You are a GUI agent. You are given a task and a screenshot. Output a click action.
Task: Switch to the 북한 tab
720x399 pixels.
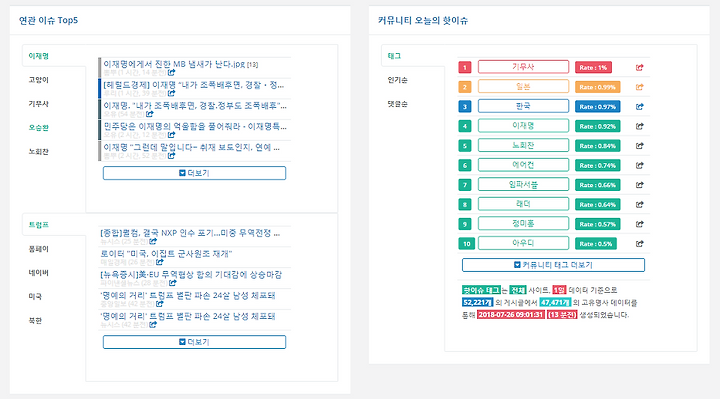point(35,320)
